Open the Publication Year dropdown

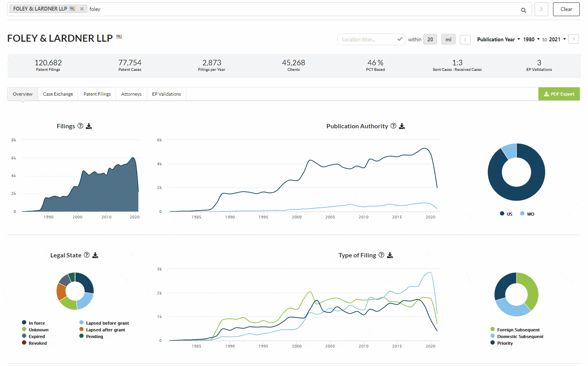click(x=498, y=39)
